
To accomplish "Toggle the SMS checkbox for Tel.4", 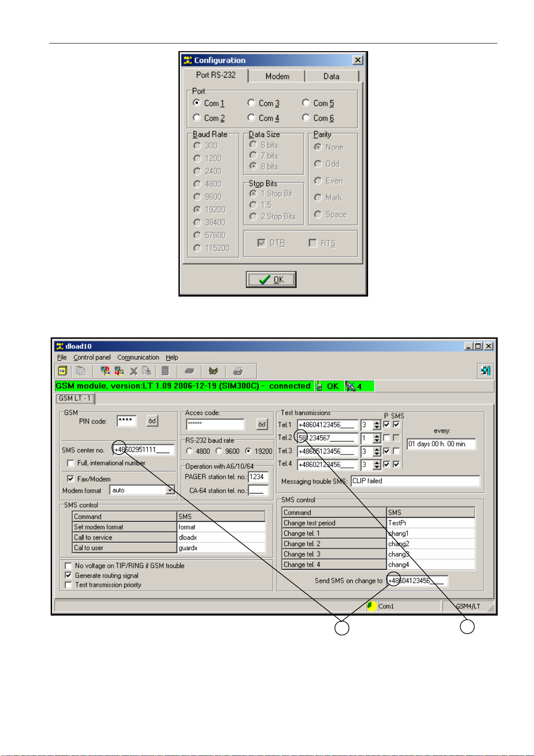I will tap(396, 464).
